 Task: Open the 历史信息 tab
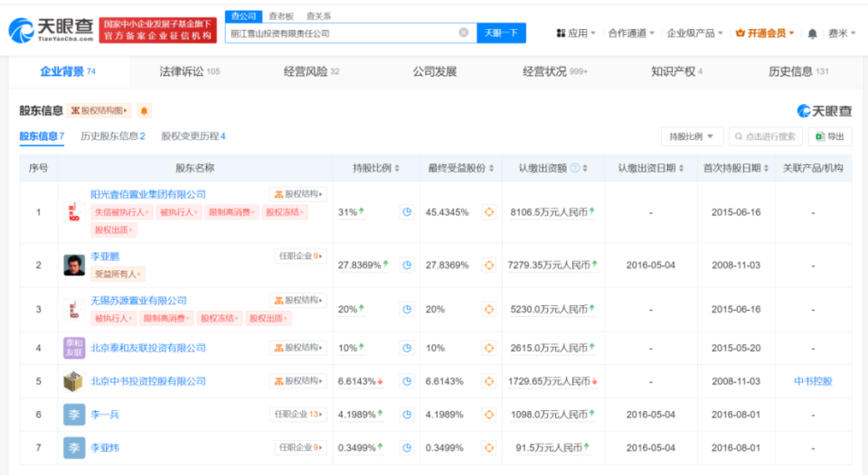point(798,71)
